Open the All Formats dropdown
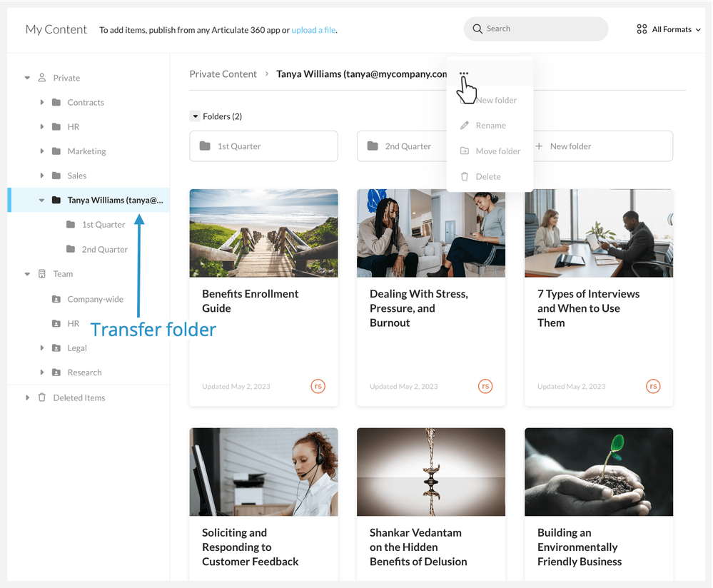 [669, 29]
